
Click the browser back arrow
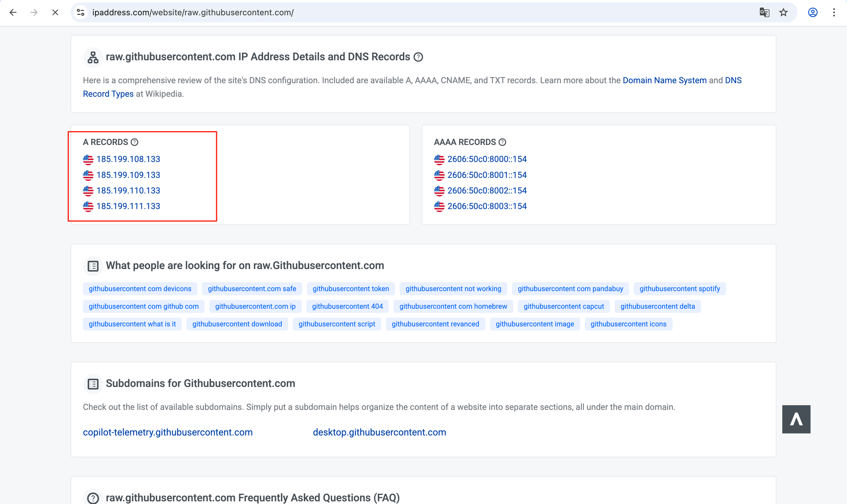(13, 13)
